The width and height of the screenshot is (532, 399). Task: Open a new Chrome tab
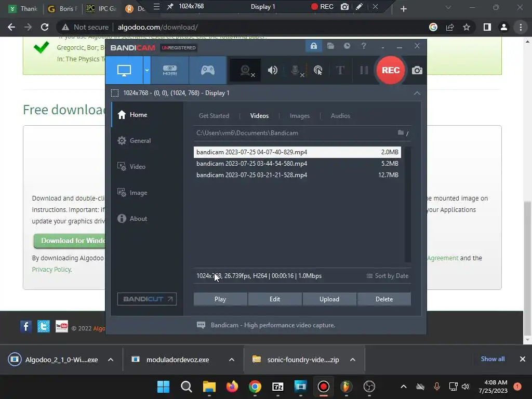[x=403, y=9]
